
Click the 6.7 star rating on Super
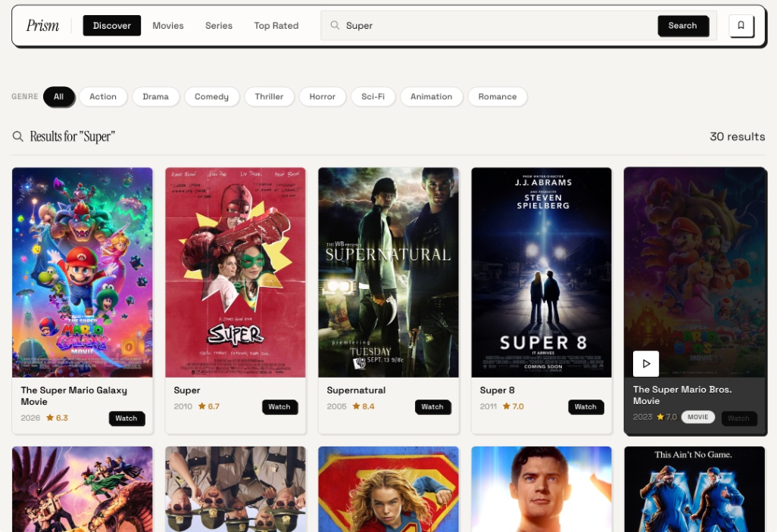(209, 406)
